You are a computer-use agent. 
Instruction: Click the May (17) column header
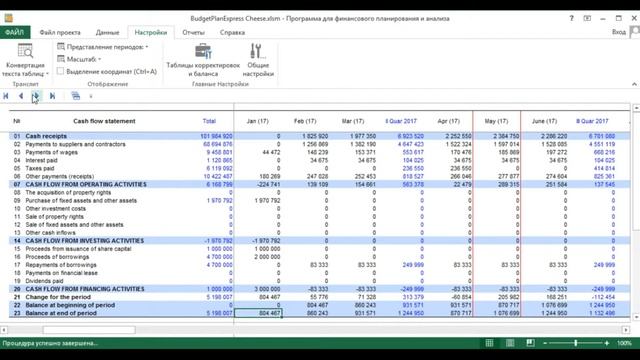click(x=496, y=121)
